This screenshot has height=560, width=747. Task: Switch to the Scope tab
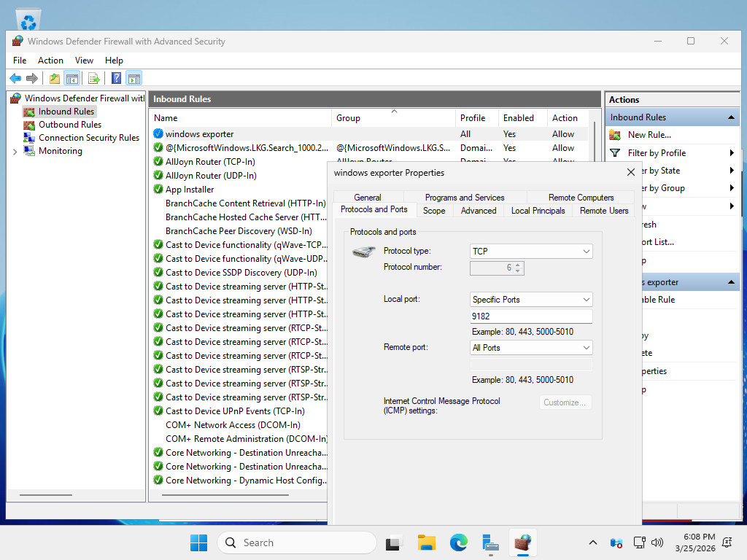tap(434, 211)
